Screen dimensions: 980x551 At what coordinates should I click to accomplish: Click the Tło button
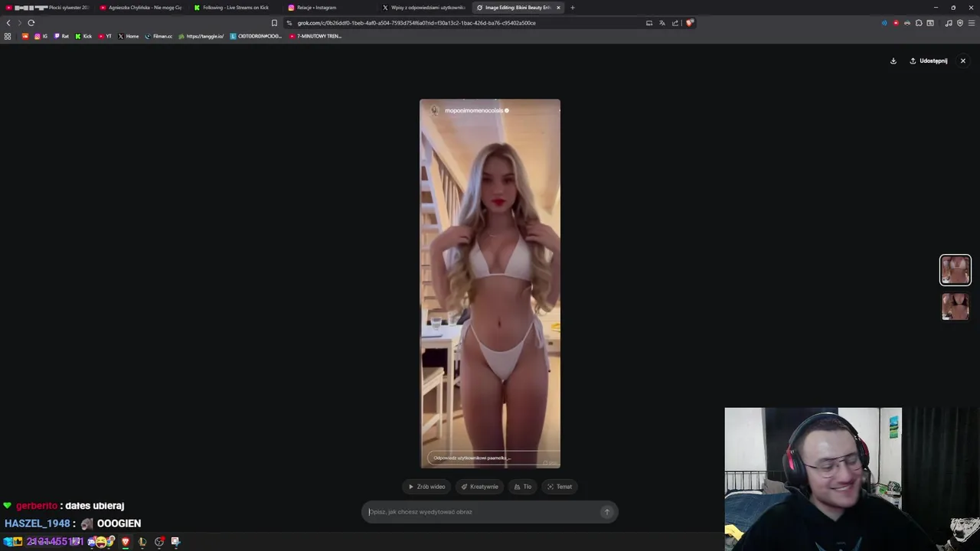tap(523, 487)
